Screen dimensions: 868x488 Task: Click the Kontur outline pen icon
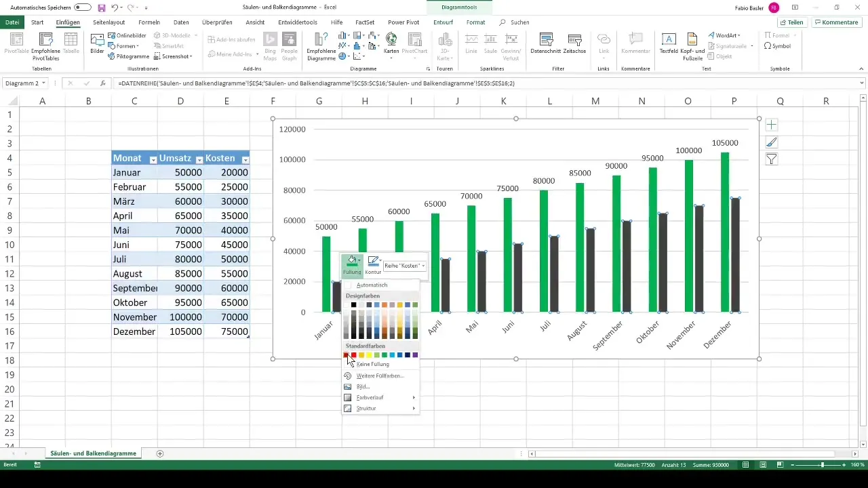[x=373, y=261]
